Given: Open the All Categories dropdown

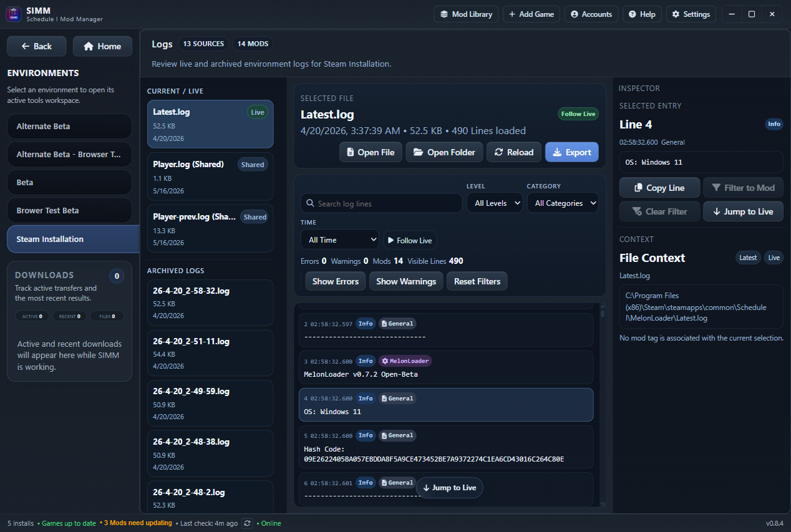Looking at the screenshot, I should coord(563,203).
